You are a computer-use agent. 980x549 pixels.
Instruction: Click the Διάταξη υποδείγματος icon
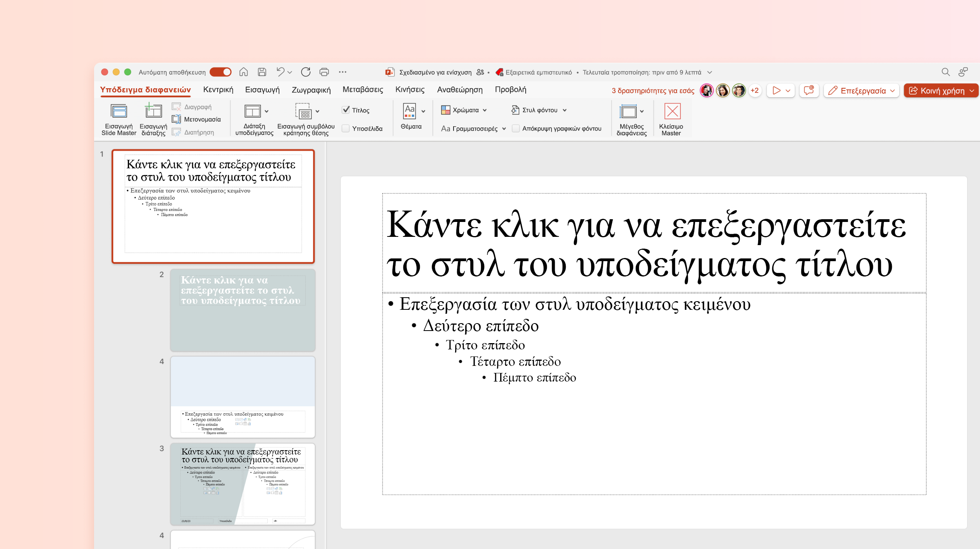252,111
